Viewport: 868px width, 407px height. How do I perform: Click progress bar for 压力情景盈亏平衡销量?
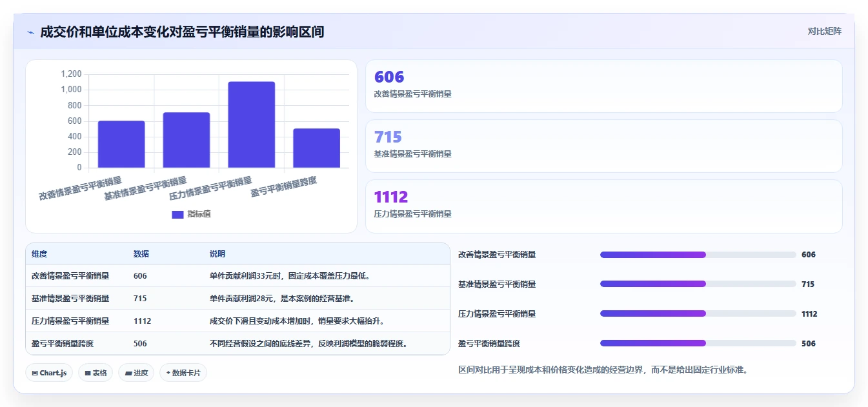698,313
